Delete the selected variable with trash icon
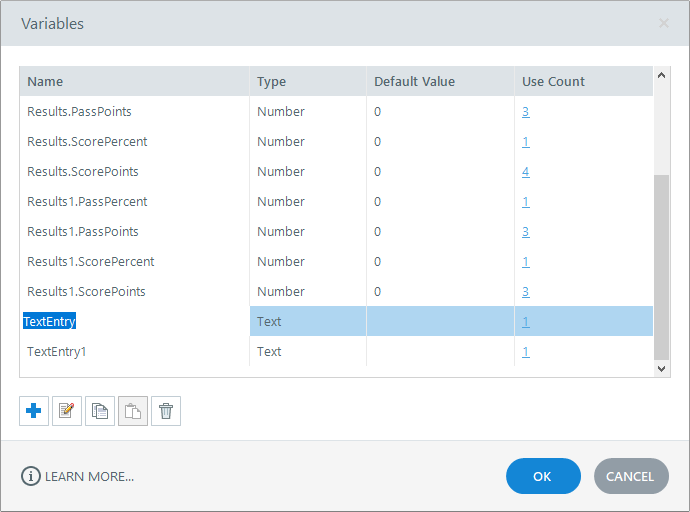Viewport: 690px width, 512px height. 166,411
